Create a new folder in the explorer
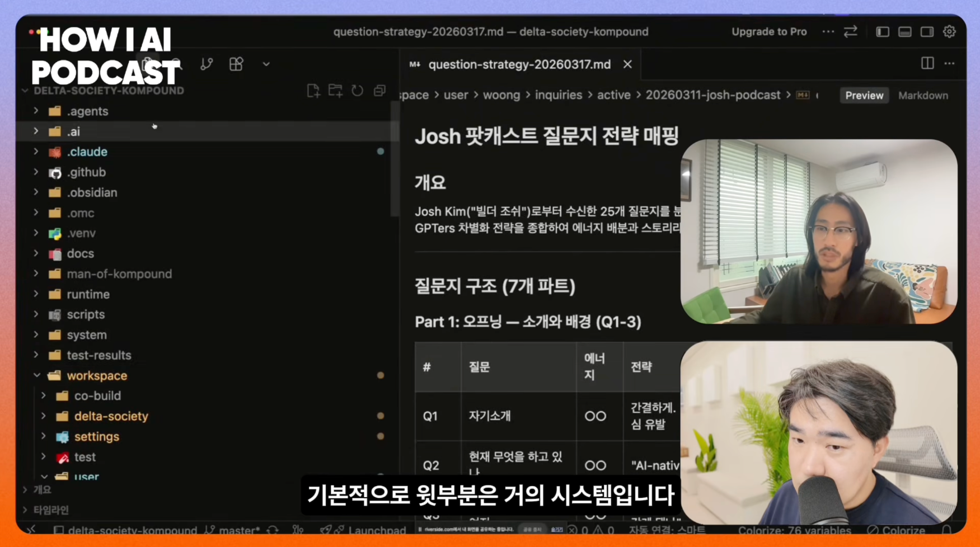The width and height of the screenshot is (980, 547). pyautogui.click(x=335, y=90)
